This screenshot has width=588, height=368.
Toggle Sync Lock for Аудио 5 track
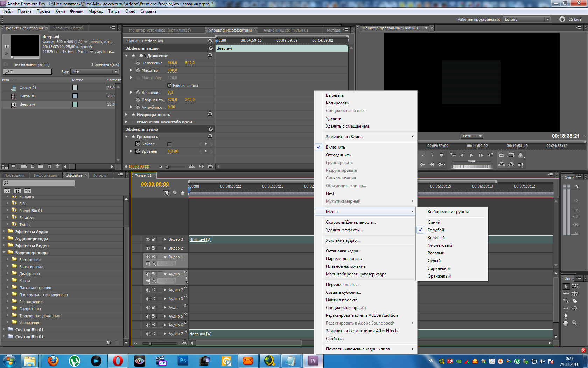pos(153,316)
